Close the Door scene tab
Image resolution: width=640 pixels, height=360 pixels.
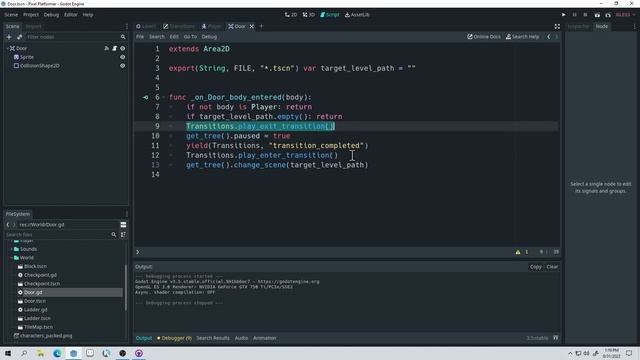[252, 26]
